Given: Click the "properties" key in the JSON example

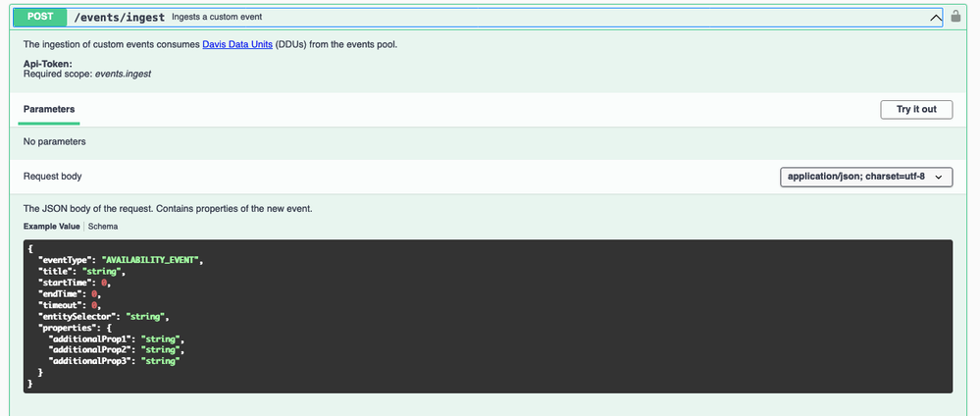Looking at the screenshot, I should 68,327.
